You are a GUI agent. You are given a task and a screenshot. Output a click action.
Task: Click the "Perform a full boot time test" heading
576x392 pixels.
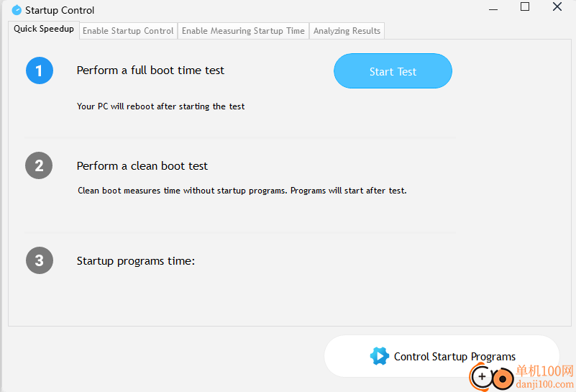point(150,70)
